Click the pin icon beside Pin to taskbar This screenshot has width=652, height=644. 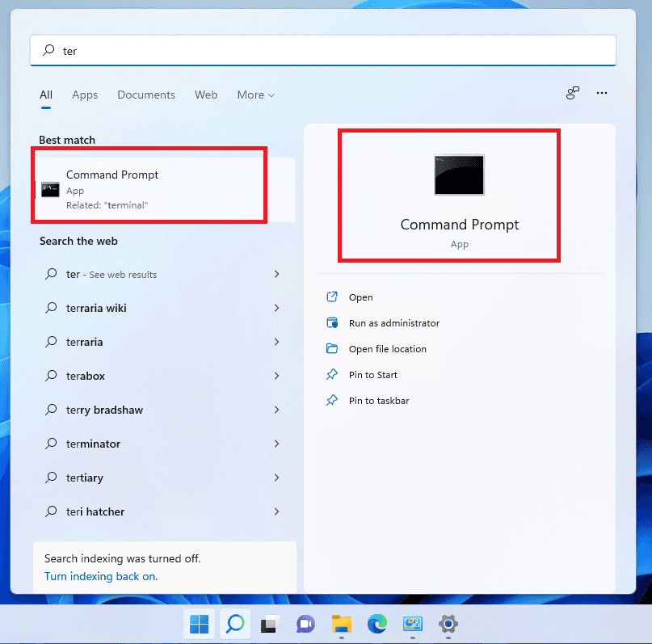pyautogui.click(x=332, y=400)
